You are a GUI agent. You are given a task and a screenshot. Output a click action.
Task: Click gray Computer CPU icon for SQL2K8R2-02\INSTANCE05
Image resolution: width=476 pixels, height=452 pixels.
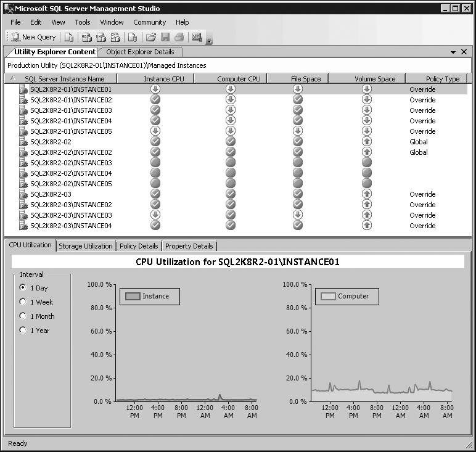(231, 183)
